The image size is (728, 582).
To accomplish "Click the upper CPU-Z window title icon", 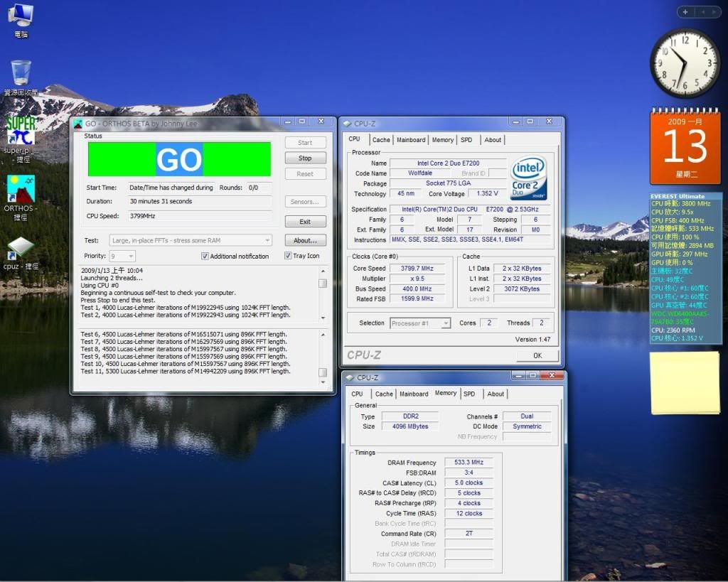I will tap(347, 124).
